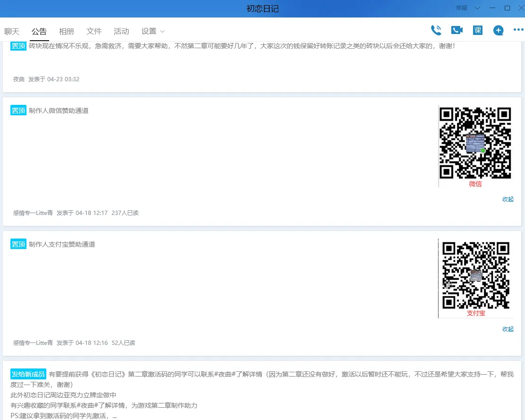Switch to the 聊天 tab
This screenshot has height=420, width=525.
(x=11, y=31)
